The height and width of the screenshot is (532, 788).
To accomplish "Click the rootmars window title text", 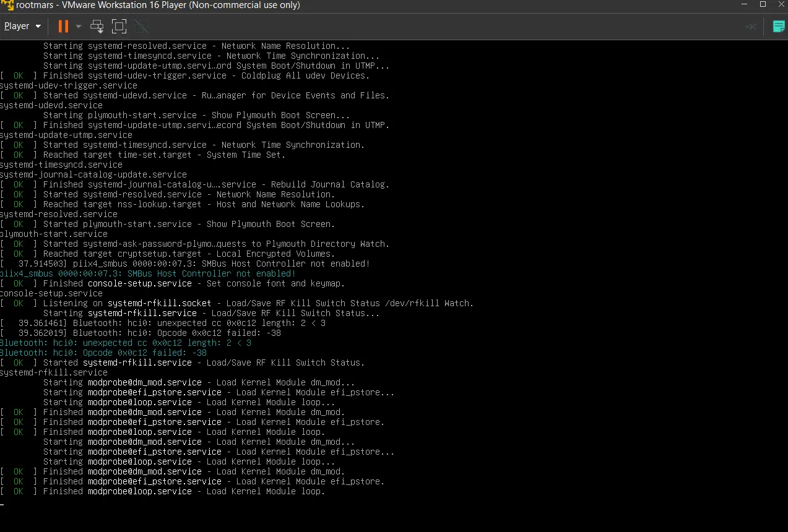I will [158, 5].
